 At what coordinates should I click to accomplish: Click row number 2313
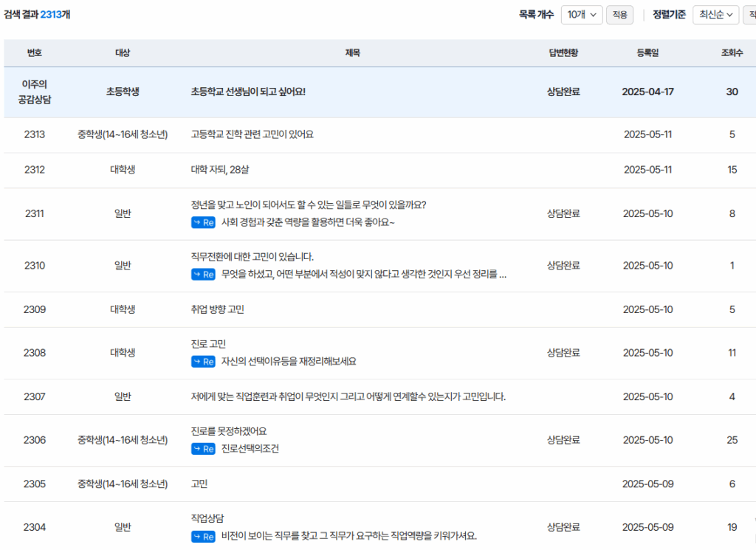click(35, 134)
